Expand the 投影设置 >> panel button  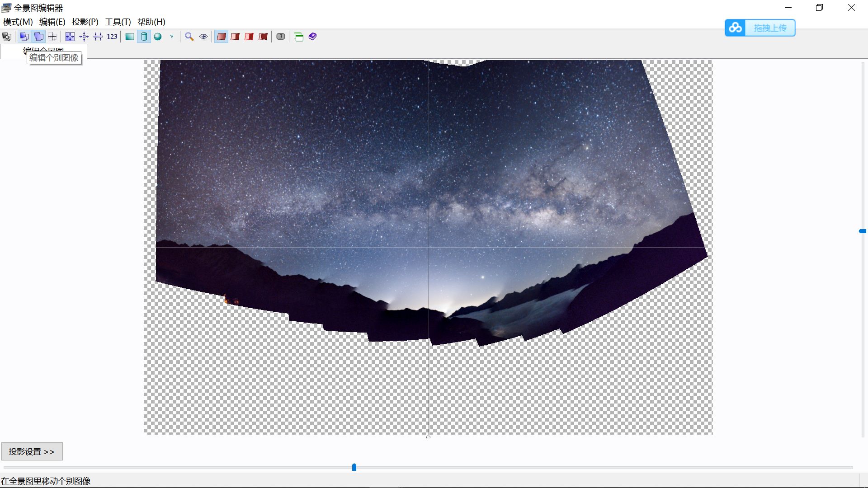tap(32, 451)
